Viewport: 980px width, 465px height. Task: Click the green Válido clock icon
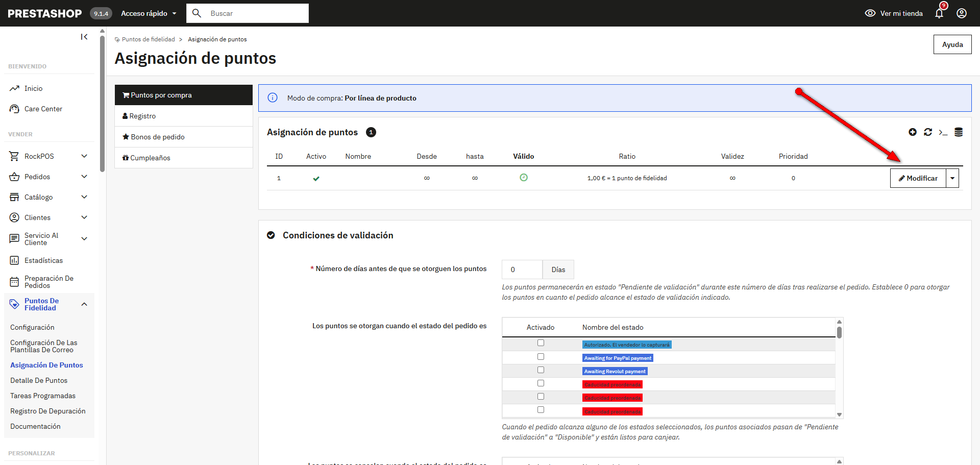pyautogui.click(x=524, y=178)
